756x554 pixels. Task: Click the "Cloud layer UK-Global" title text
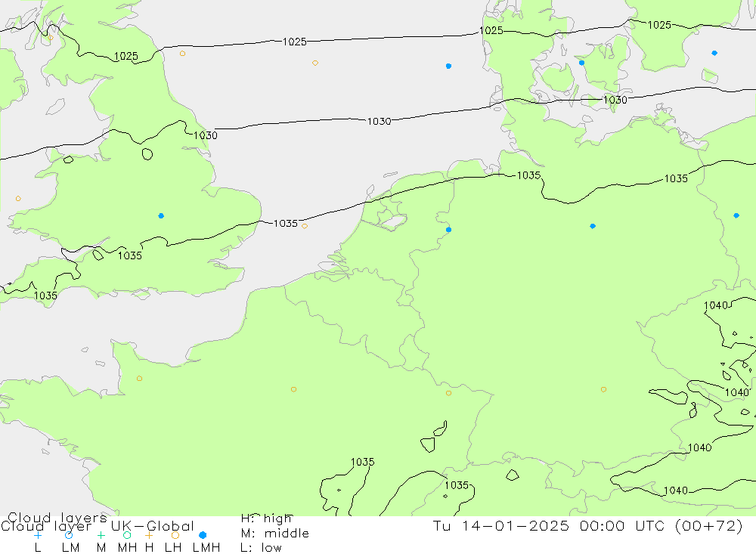point(98,526)
